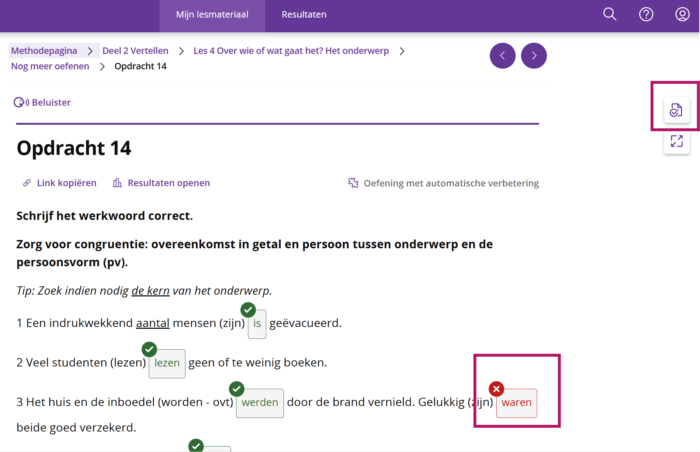Image resolution: width=700 pixels, height=452 pixels.
Task: Open the help question mark icon
Action: (646, 14)
